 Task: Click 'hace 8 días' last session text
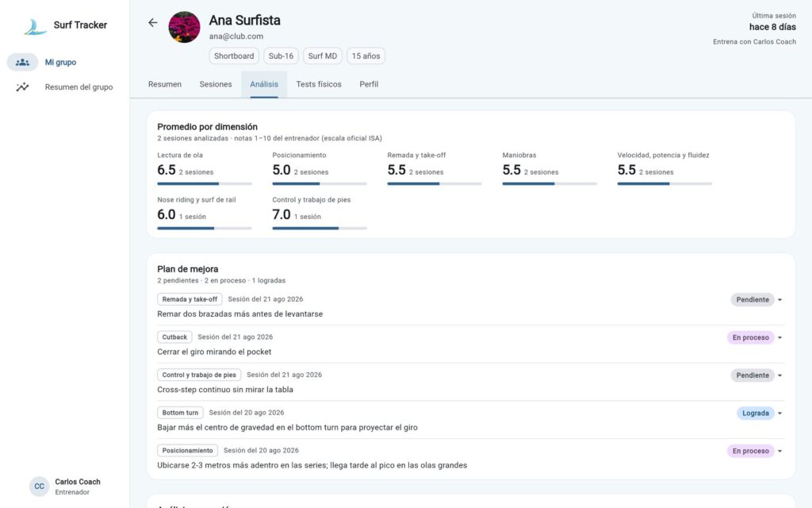click(772, 27)
